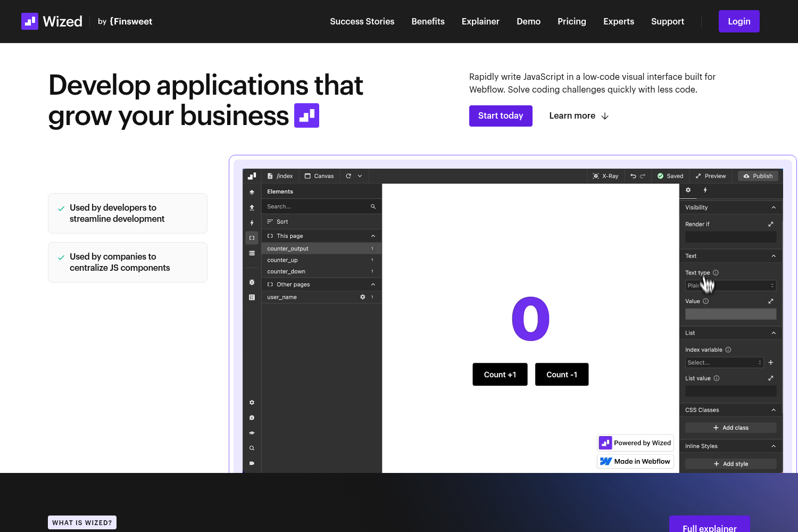Image resolution: width=798 pixels, height=532 pixels.
Task: Click info icon beside Index variable
Action: (728, 350)
